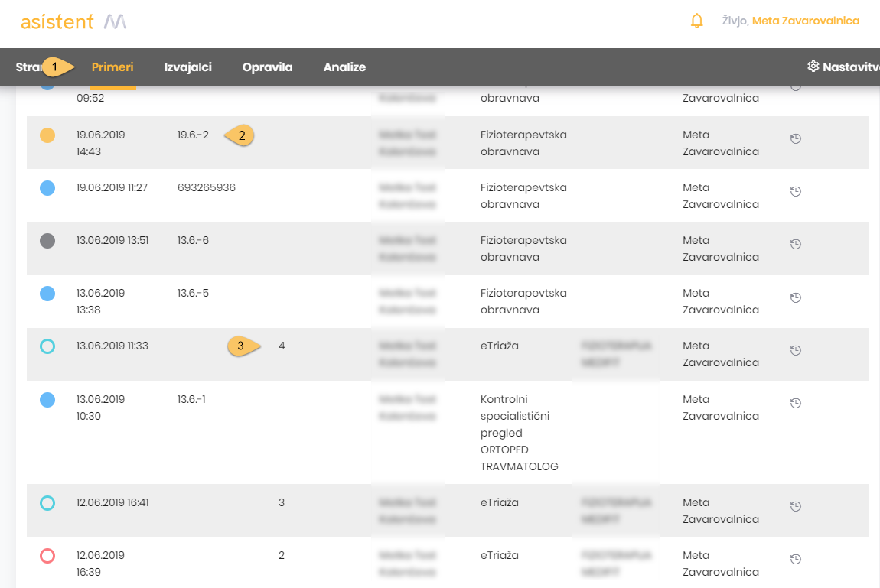
Task: Open the Nastavitve settings gear
Action: (x=813, y=67)
